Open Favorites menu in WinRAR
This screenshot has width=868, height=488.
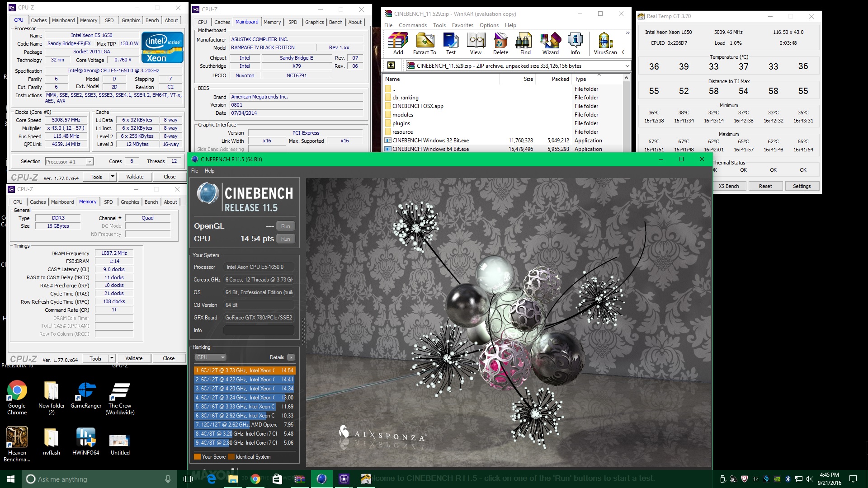[x=462, y=25]
